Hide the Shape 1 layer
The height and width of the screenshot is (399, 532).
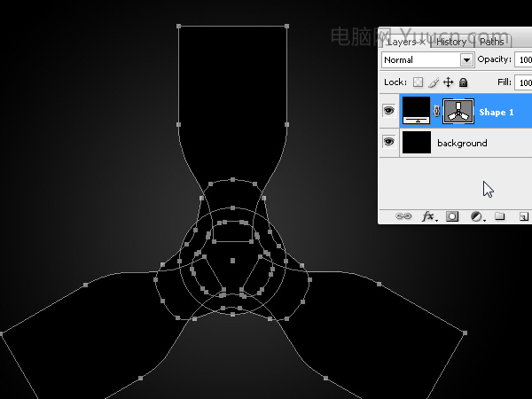[389, 111]
